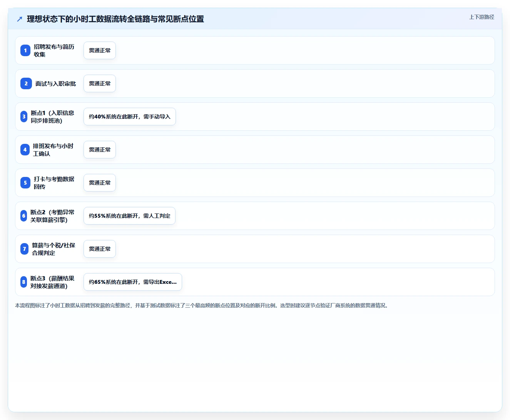Select the 面试与入职审批 step label
The width and height of the screenshot is (510, 420).
click(56, 83)
